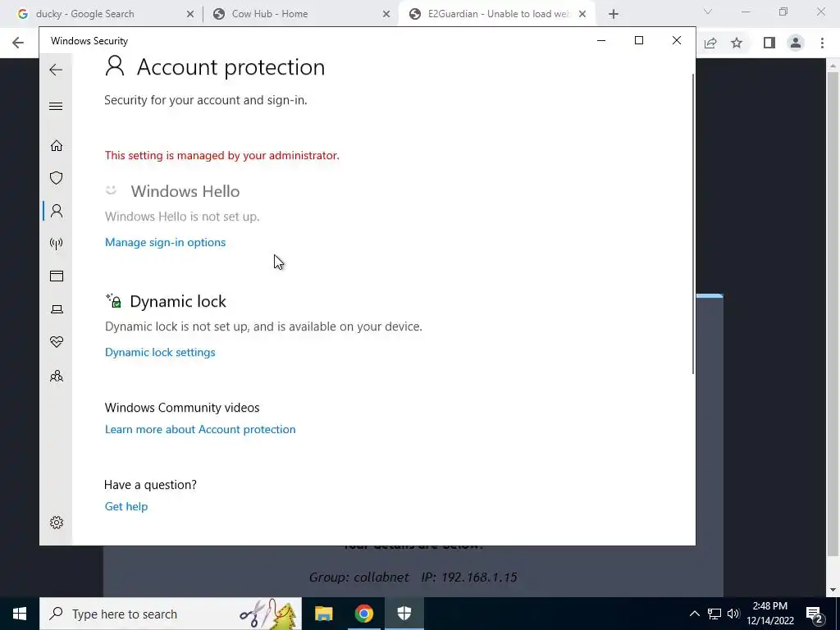
Task: Click Chrome share page icon
Action: click(x=710, y=43)
